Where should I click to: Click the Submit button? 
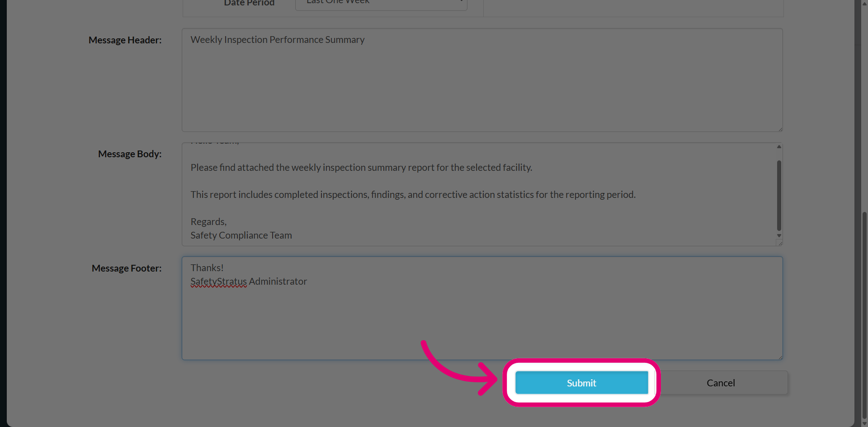coord(581,383)
